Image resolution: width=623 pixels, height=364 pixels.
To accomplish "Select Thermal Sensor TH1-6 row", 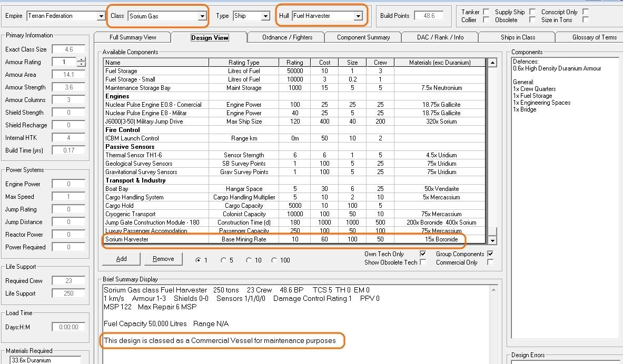I will coord(294,155).
